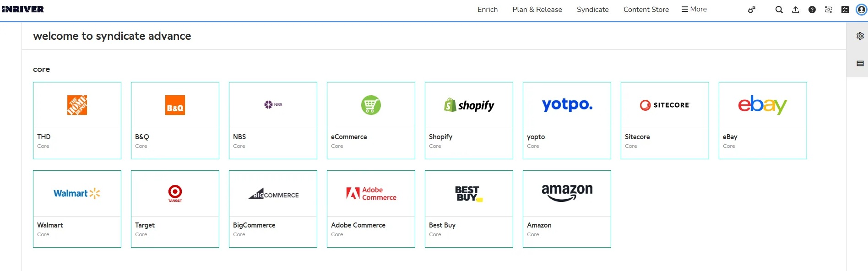Open the Plan & Release menu
The image size is (868, 271).
[537, 10]
